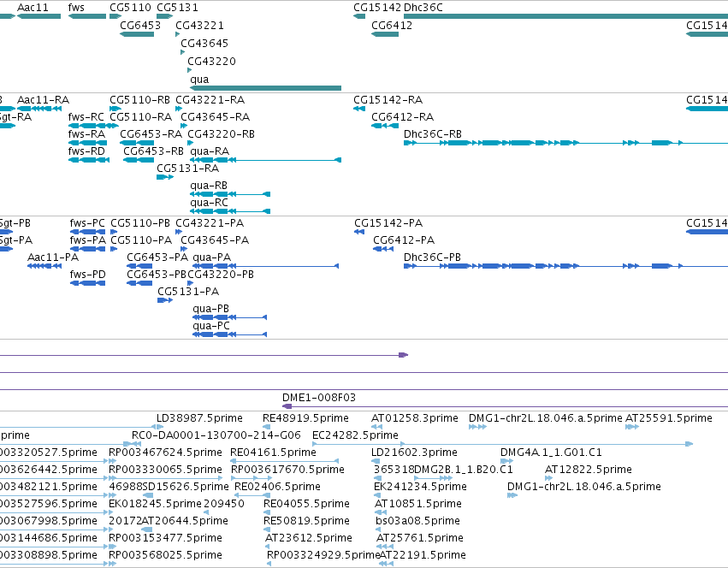
Task: Select the fws-RC transcript label
Action: point(86,117)
